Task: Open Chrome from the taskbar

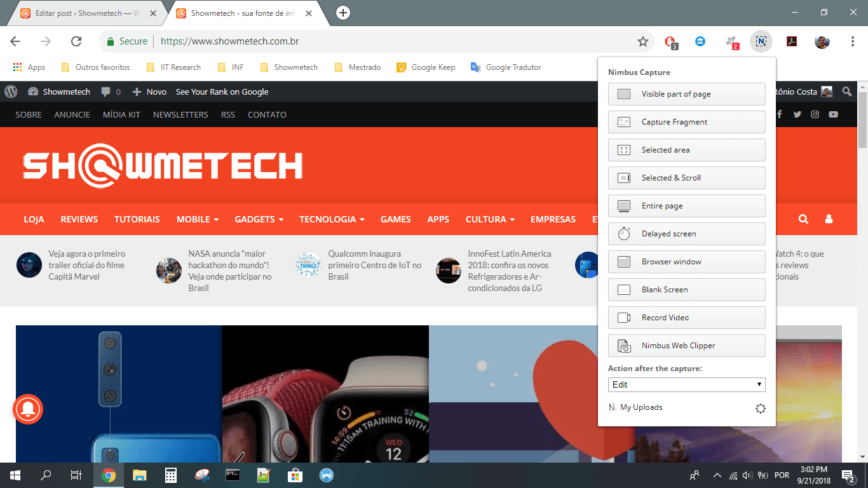Action: (x=109, y=475)
